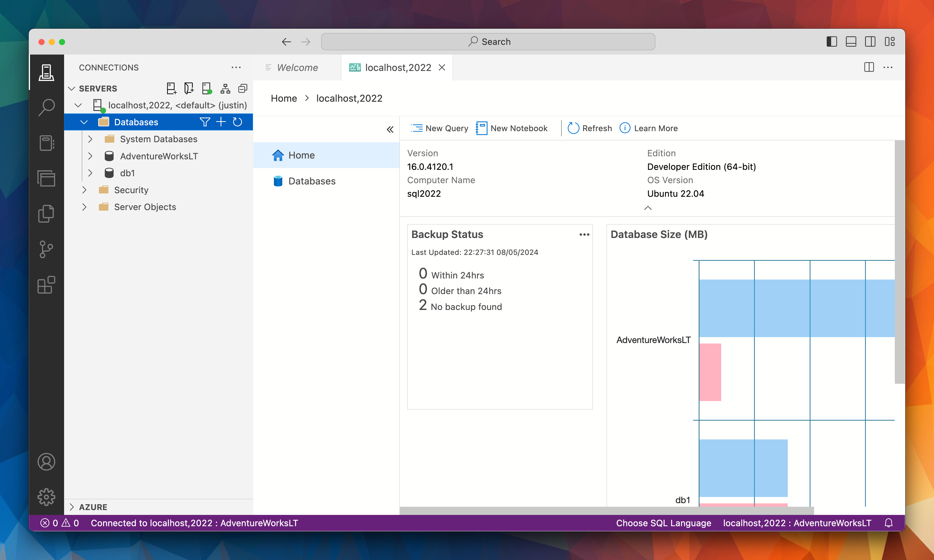Screen dimensions: 934x560
Task: Click localhost,2022 : AdventureWorksLT connection status
Action: click(797, 523)
